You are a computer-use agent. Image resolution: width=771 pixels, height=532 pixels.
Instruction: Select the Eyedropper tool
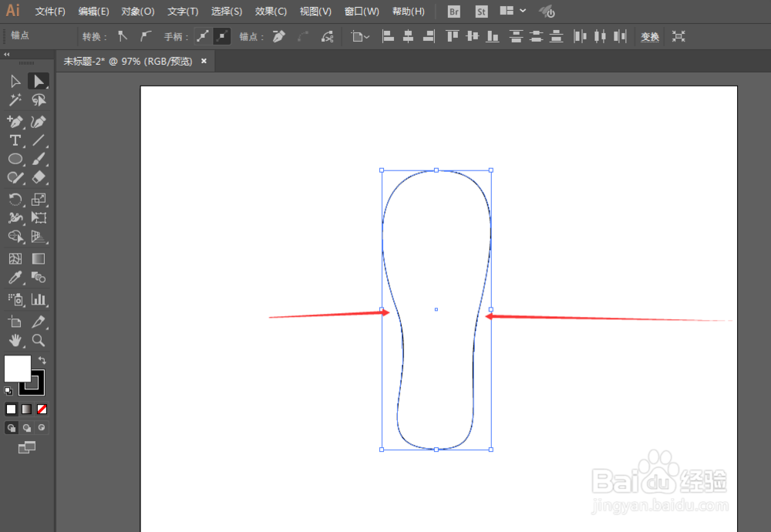pos(15,278)
